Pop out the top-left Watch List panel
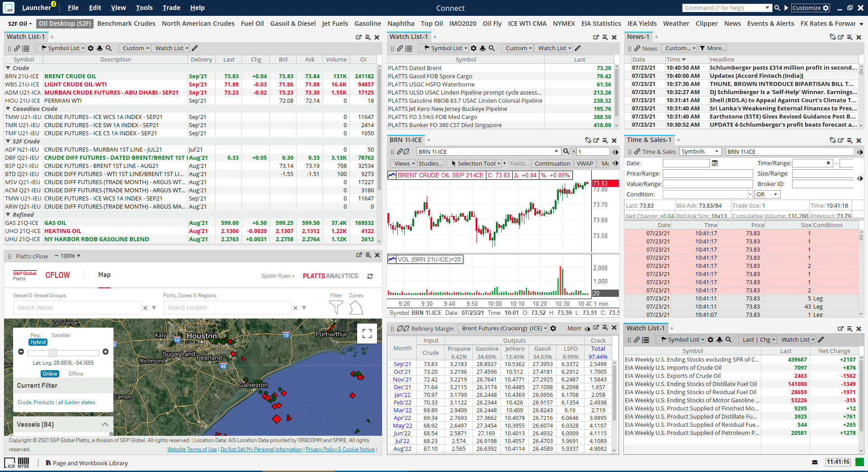The image size is (868, 472). coord(359,37)
